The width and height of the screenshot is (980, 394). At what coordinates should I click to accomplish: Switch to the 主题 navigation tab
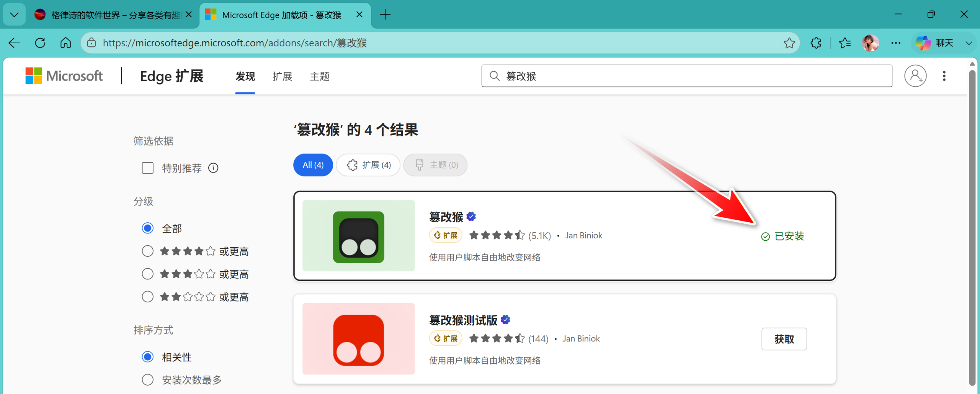coord(319,76)
